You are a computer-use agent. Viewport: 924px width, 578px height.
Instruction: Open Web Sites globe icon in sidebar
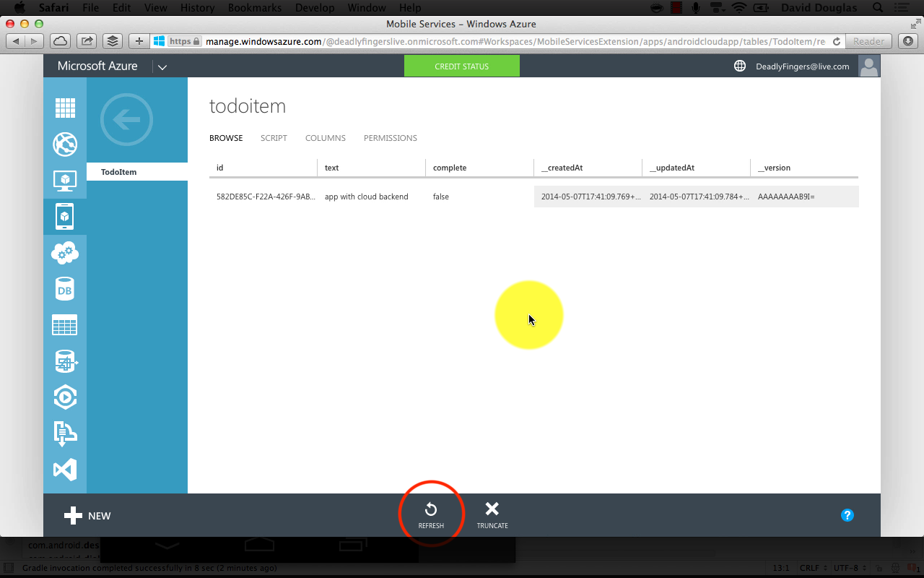(x=65, y=144)
